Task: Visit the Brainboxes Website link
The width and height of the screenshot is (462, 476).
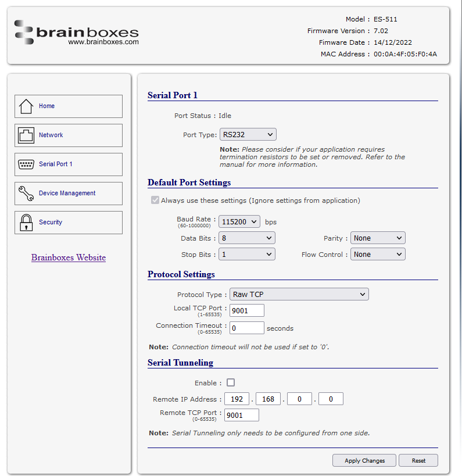Action: [x=69, y=257]
